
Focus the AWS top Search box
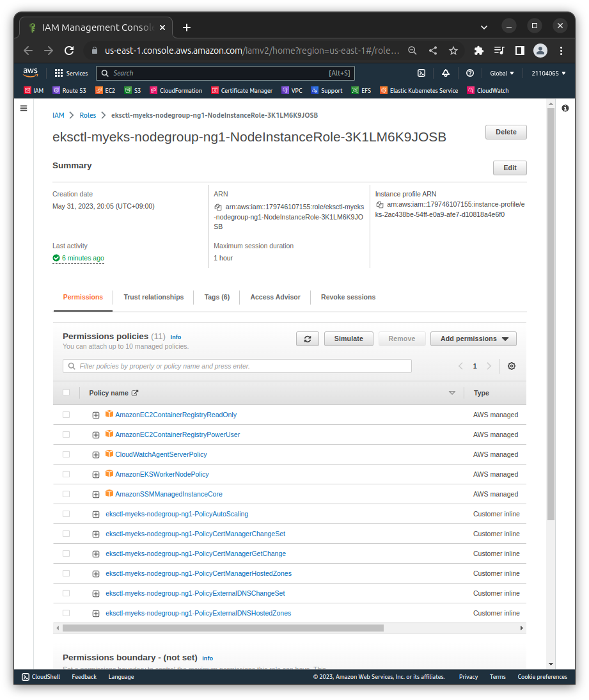225,73
